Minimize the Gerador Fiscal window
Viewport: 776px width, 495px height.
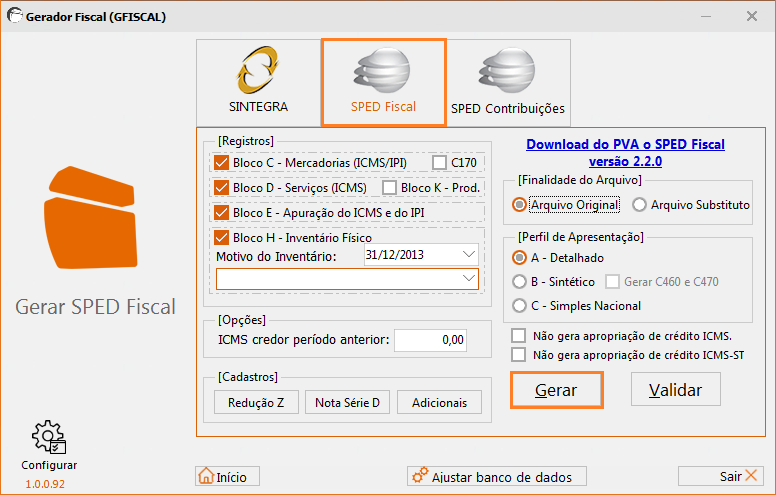point(706,16)
